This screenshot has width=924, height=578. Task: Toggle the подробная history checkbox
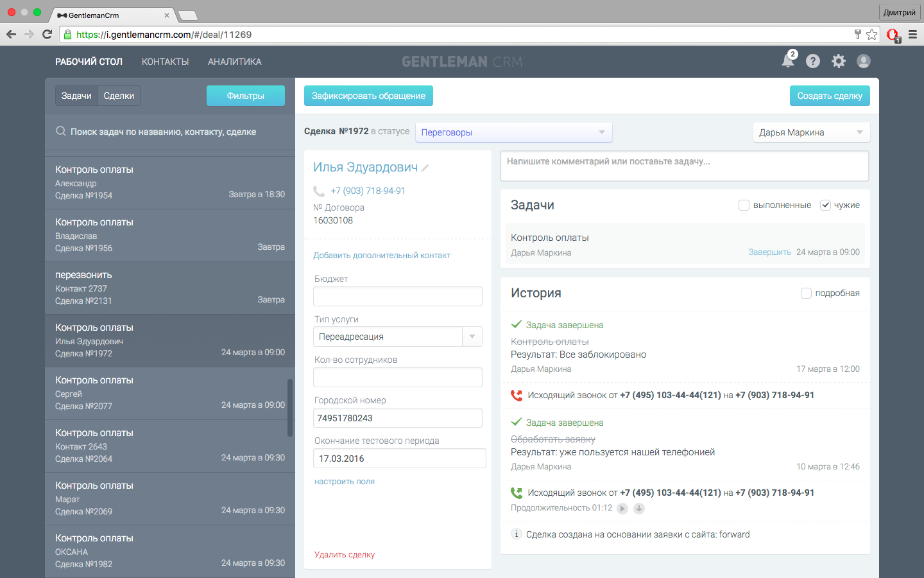(x=806, y=293)
